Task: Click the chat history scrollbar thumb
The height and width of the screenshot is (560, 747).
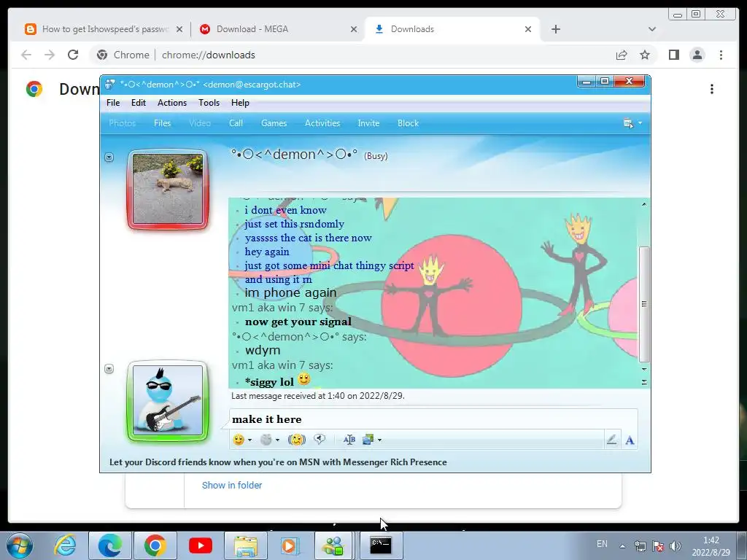Action: (x=644, y=304)
